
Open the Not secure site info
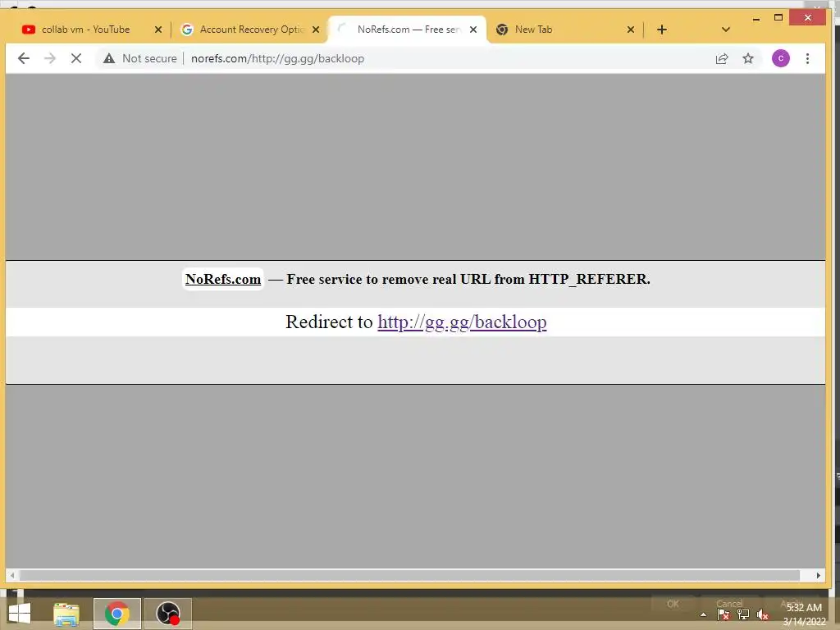coord(139,58)
